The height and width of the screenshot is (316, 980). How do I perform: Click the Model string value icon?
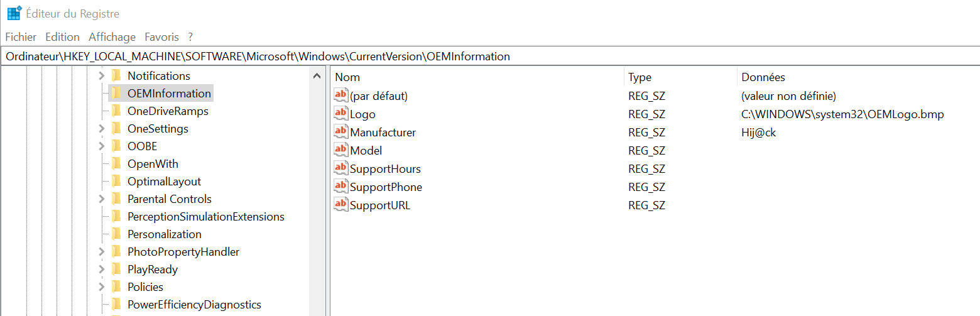340,150
